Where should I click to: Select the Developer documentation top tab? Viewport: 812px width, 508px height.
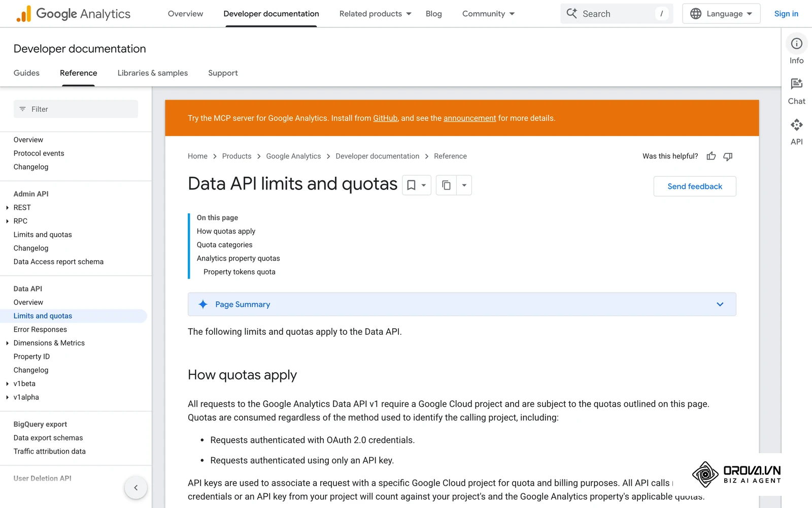[x=271, y=14]
